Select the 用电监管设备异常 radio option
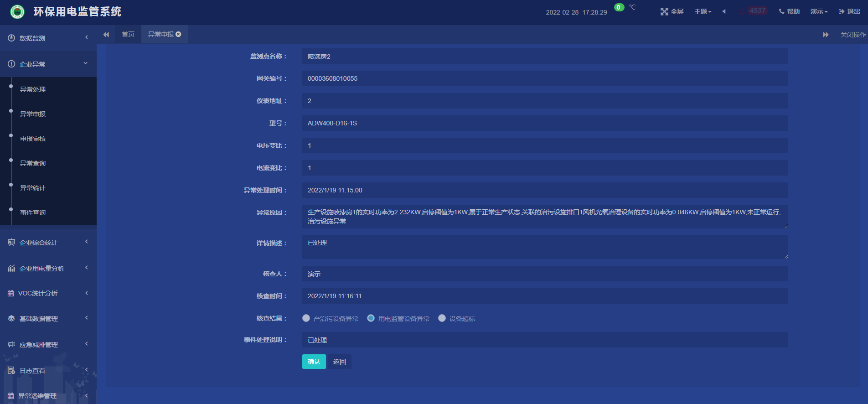The image size is (868, 404). coord(371,318)
